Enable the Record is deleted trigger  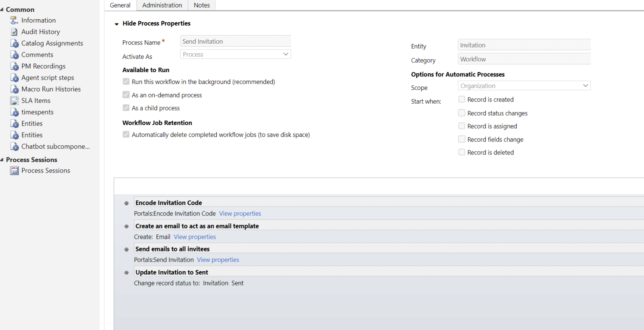click(x=462, y=152)
